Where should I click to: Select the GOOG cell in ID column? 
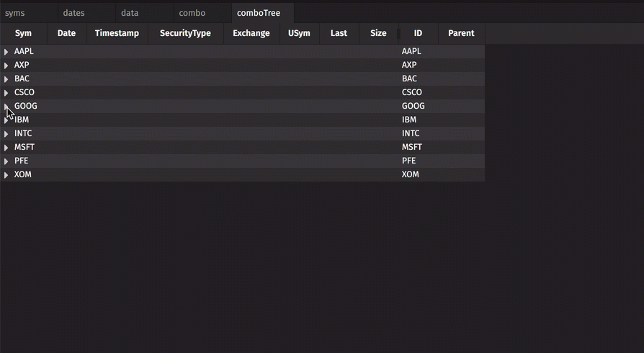[413, 106]
